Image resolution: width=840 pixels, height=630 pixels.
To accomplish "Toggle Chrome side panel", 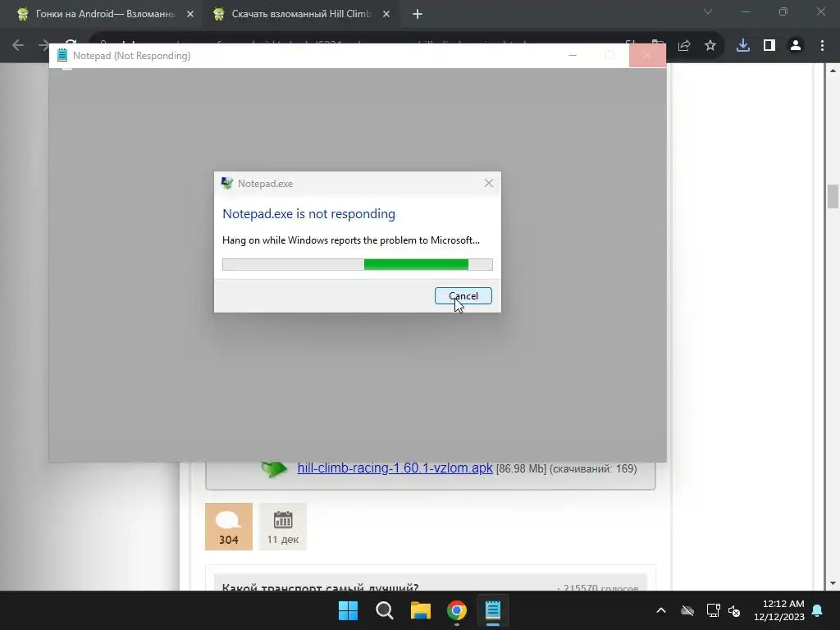I will click(x=769, y=46).
